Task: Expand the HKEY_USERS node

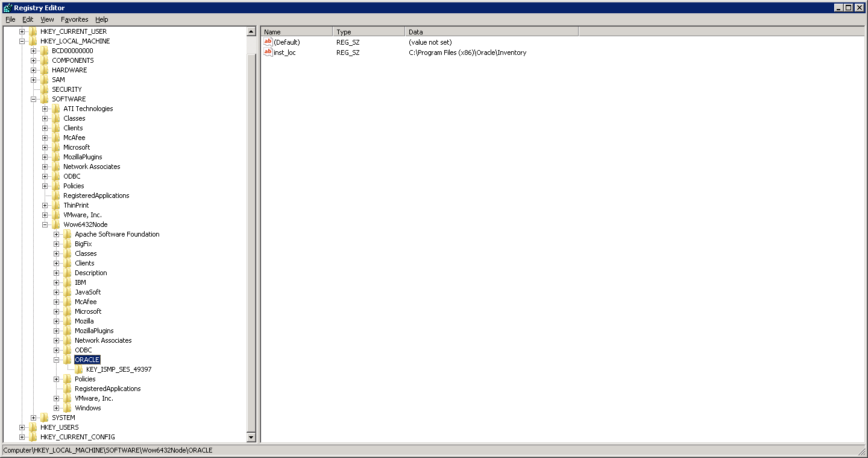Action: pos(22,427)
